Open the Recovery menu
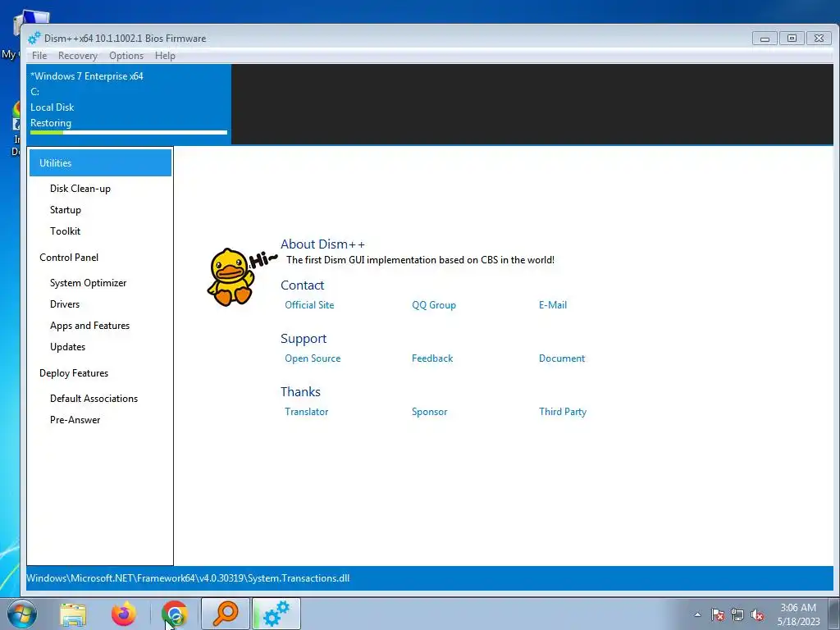840x630 pixels. tap(78, 56)
